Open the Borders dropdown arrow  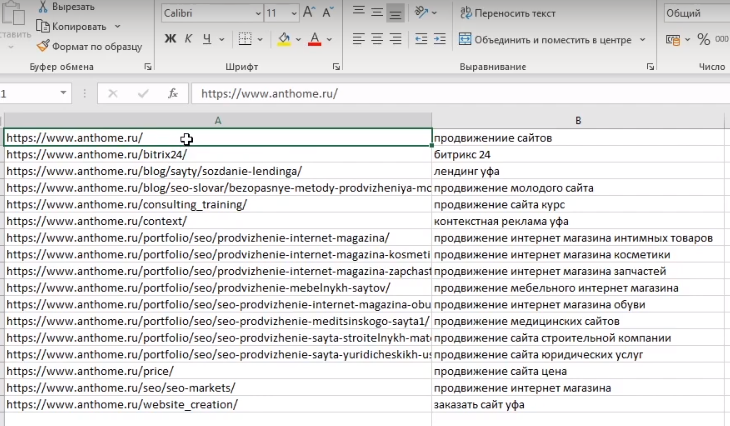[260, 40]
